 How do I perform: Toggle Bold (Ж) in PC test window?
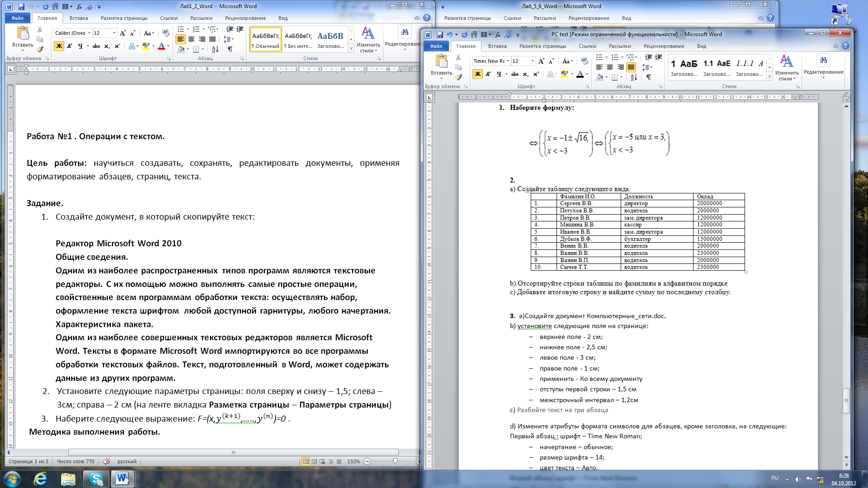(x=477, y=74)
